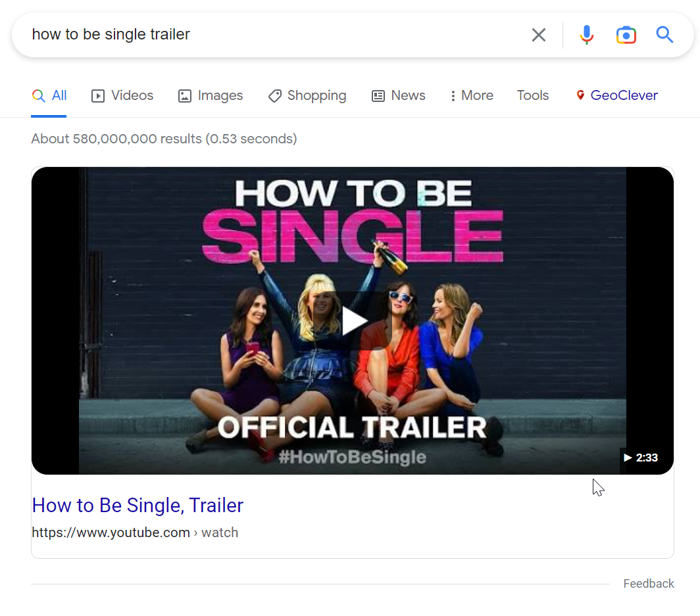Submit search with the magnifying glass icon
The width and height of the screenshot is (700, 616).
(x=664, y=34)
